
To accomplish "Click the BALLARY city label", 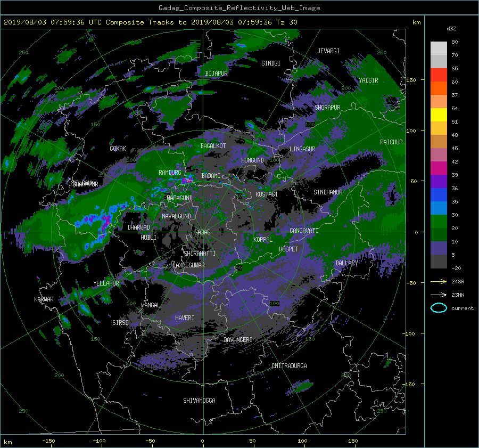I will (346, 263).
